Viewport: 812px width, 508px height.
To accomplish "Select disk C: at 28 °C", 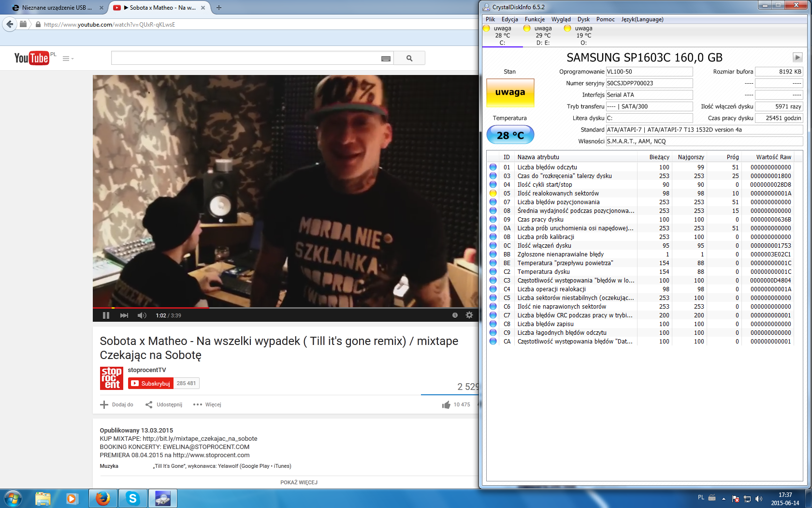I will point(502,35).
